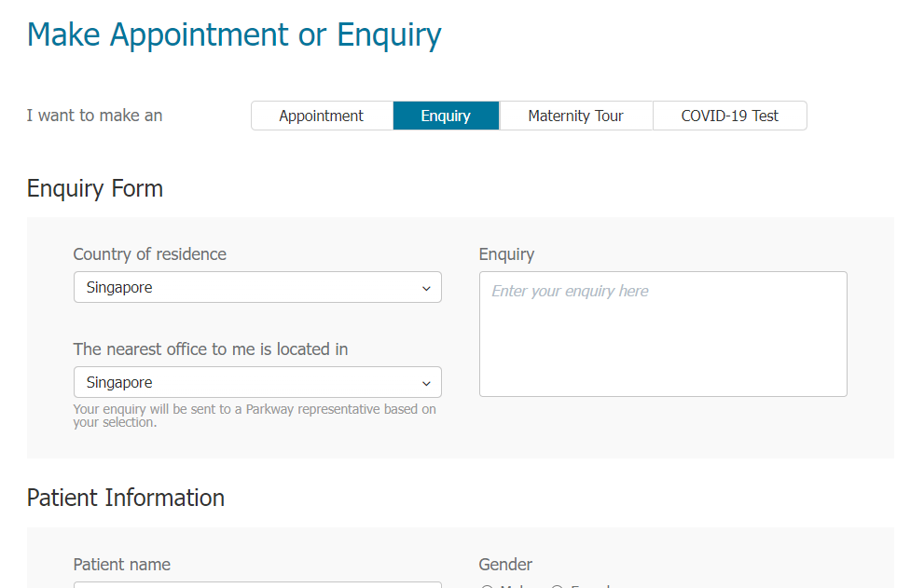This screenshot has height=588, width=924.
Task: Open the Maternity Tour tab
Action: (x=575, y=116)
